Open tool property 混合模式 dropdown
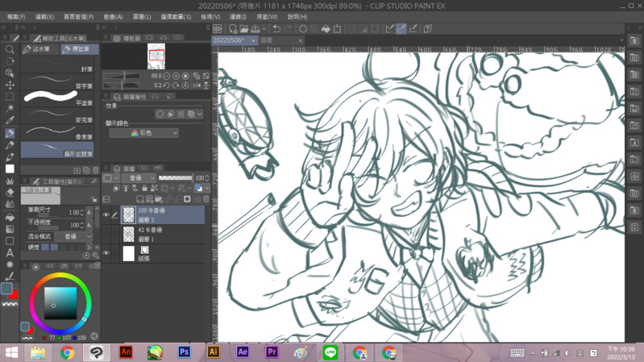This screenshot has width=644, height=362. (74, 237)
